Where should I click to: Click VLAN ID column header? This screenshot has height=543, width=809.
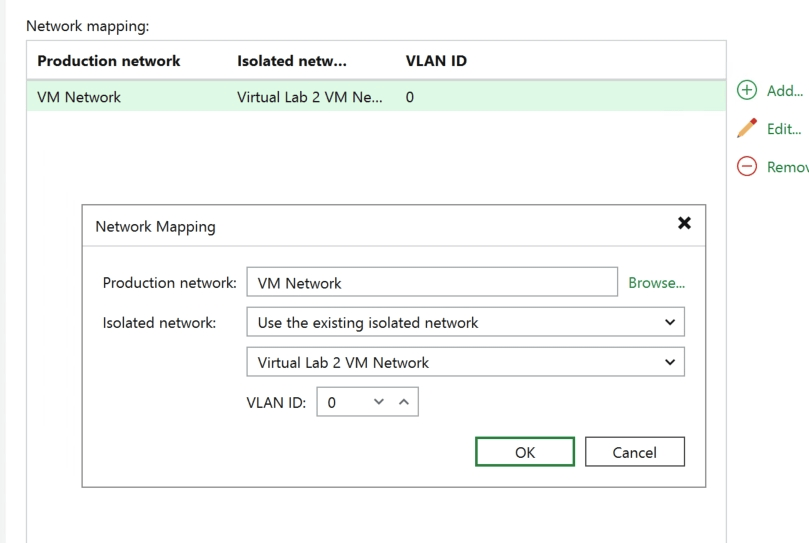[x=436, y=61]
